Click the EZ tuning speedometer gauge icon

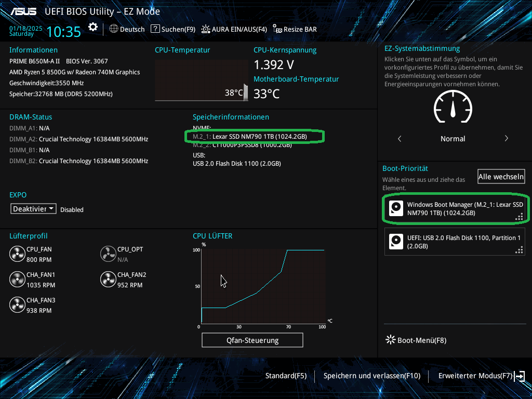[453, 107]
